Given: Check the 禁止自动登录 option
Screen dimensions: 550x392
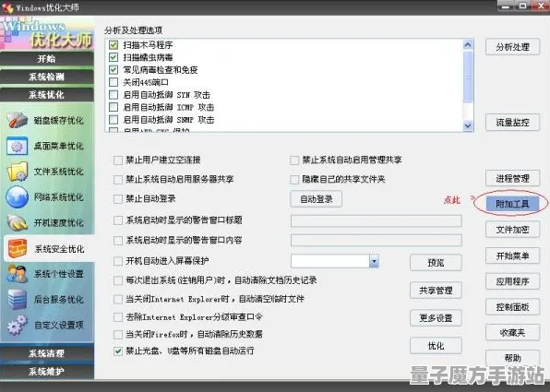Looking at the screenshot, I should (118, 199).
